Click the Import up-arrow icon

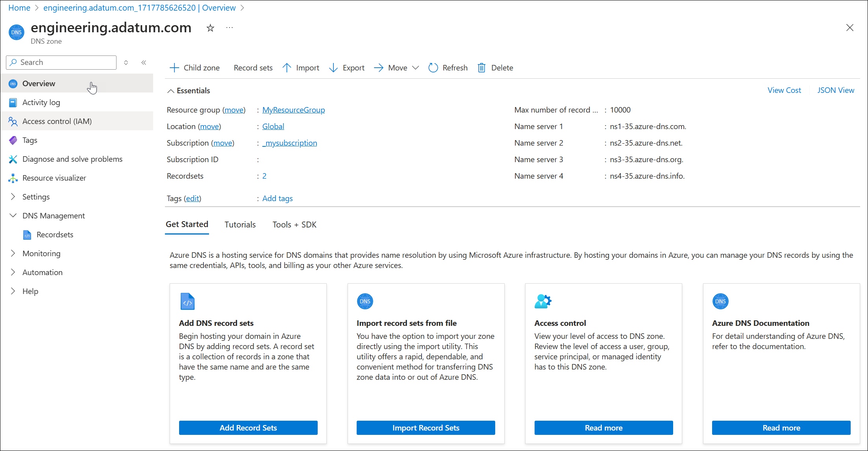point(287,68)
